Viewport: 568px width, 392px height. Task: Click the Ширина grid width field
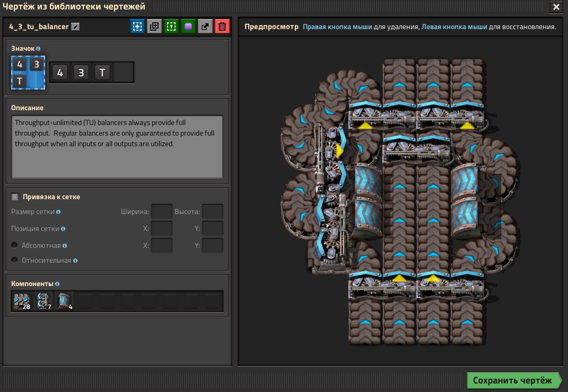point(162,211)
